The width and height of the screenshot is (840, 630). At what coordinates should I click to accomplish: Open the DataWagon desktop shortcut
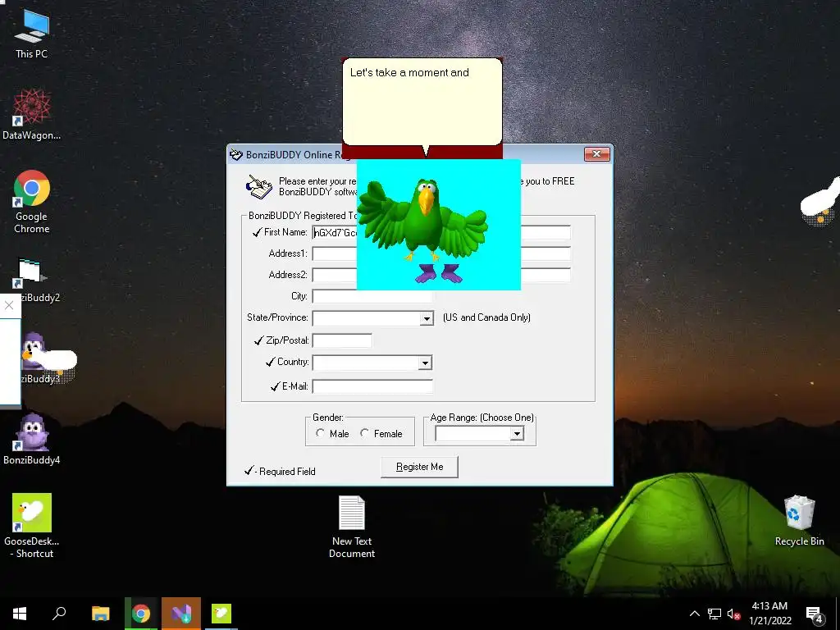[32, 115]
